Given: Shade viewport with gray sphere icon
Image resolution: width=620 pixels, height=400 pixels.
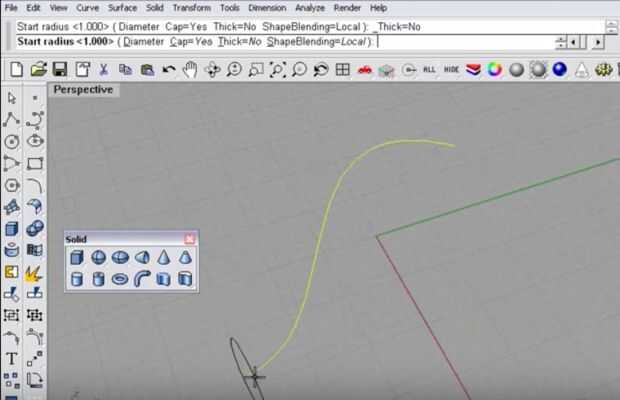Looking at the screenshot, I should coord(516,70).
